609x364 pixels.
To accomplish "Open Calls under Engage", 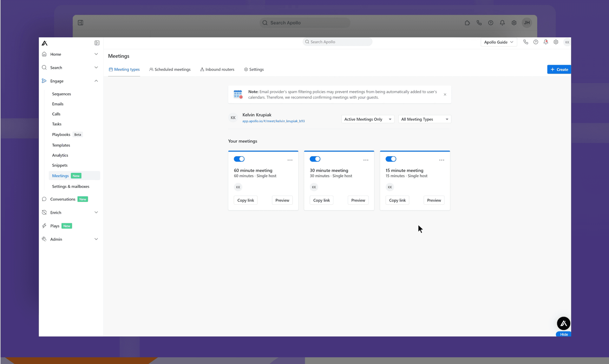I will tap(56, 114).
